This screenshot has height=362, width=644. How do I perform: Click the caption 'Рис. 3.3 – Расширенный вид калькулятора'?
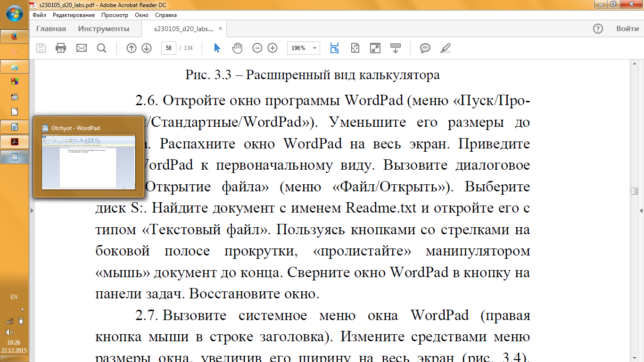click(313, 75)
